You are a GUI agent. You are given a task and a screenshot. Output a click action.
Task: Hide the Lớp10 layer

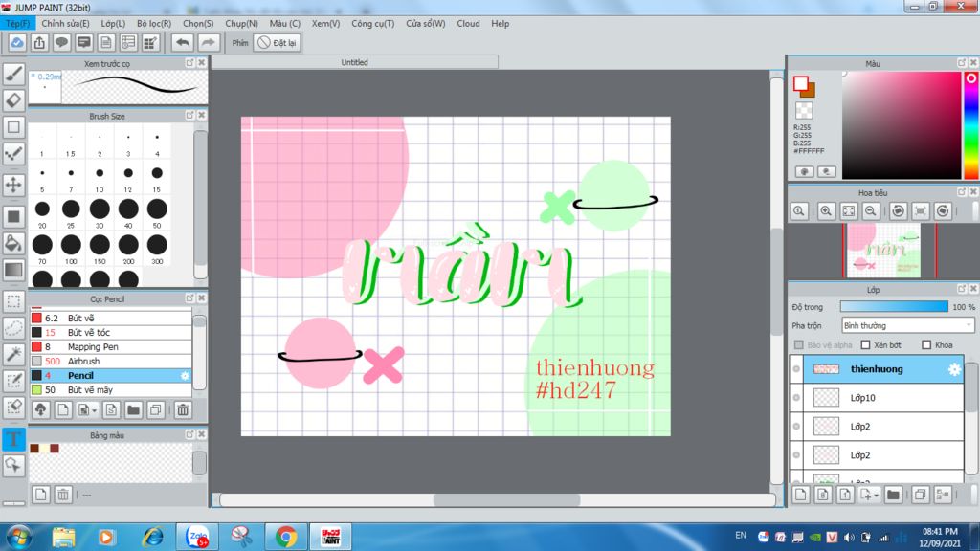[796, 398]
